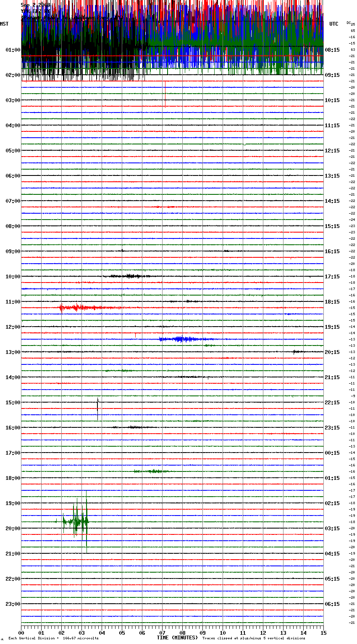This screenshot has width=357, height=644.
Task: Select the 09:00 MST hour label
Action: 13,251
